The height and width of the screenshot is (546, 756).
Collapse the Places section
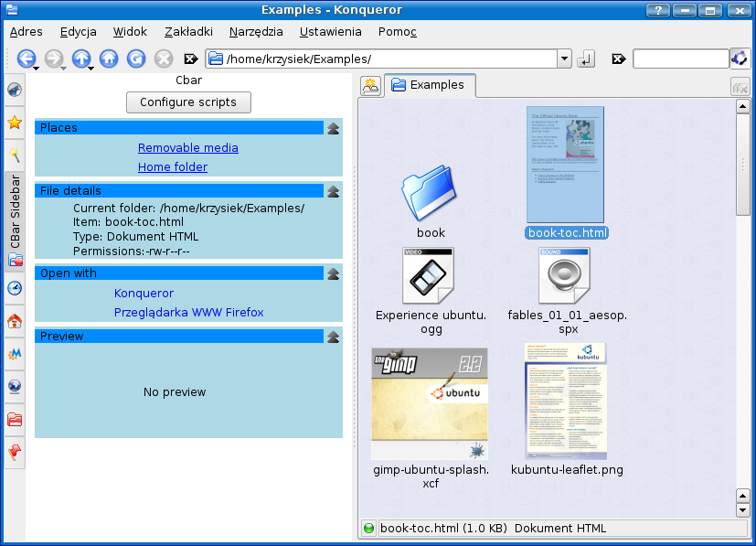tap(334, 128)
